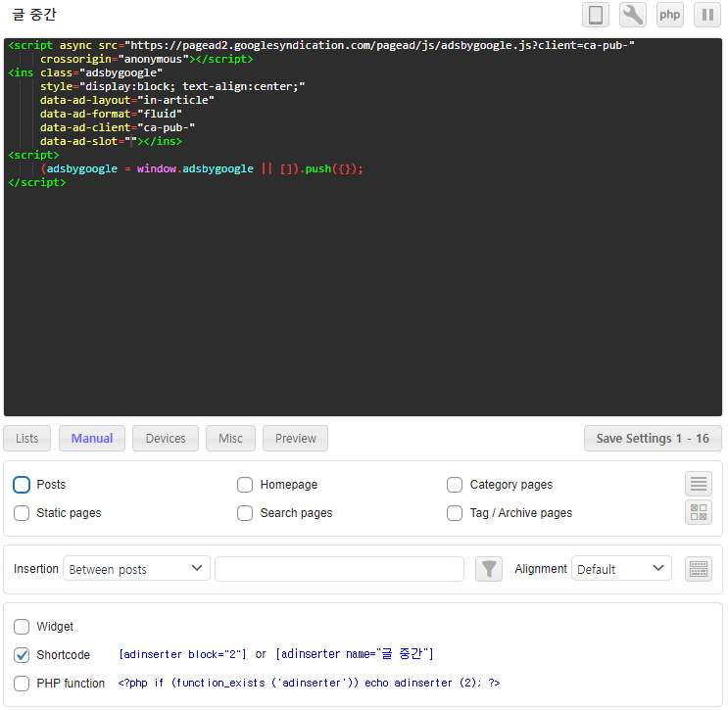The width and height of the screenshot is (728, 710).
Task: Select shortcode text adinserter name="글 중간"
Action: coord(355,654)
